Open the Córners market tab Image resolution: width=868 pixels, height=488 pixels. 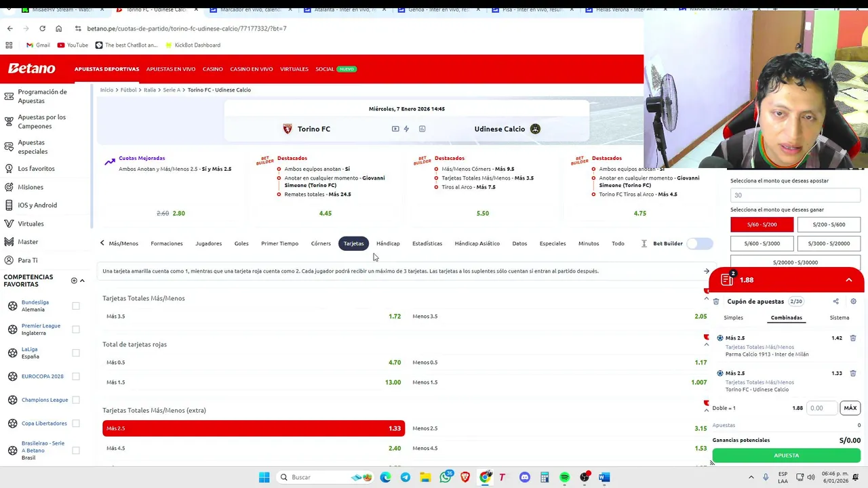click(321, 243)
